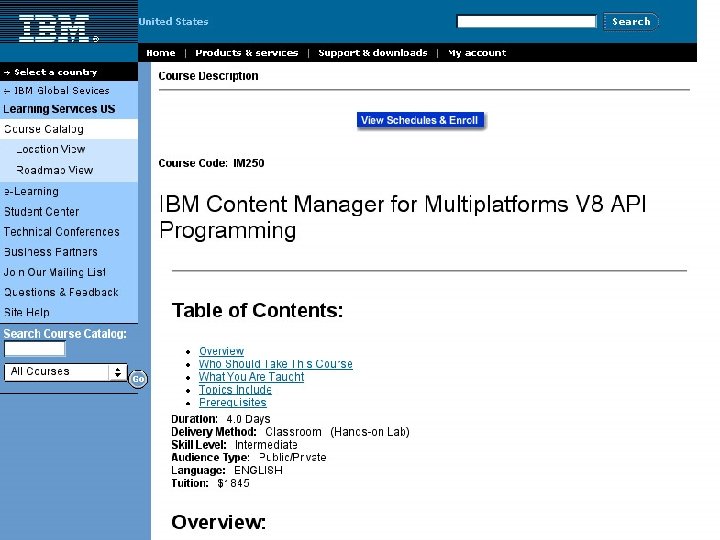720x540 pixels.
Task: Open the Home menu item
Action: click(161, 53)
